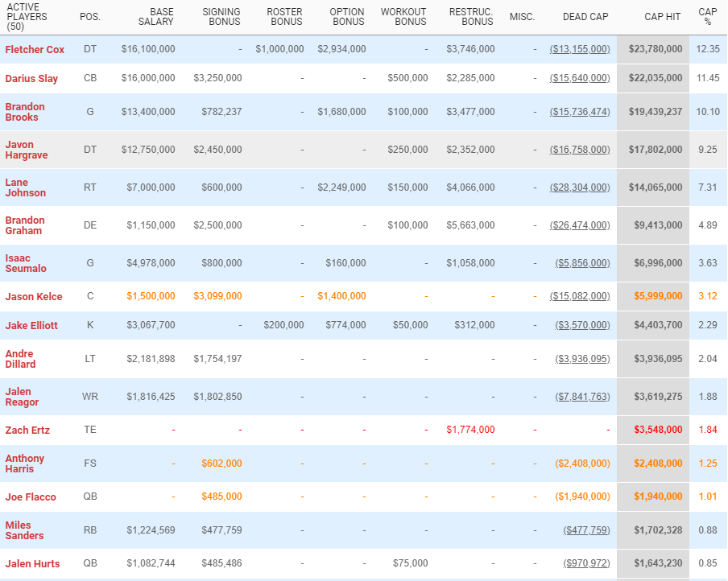Click Jalen Hurts dead cap ($970,972)
This screenshot has height=581, width=728.
click(586, 563)
